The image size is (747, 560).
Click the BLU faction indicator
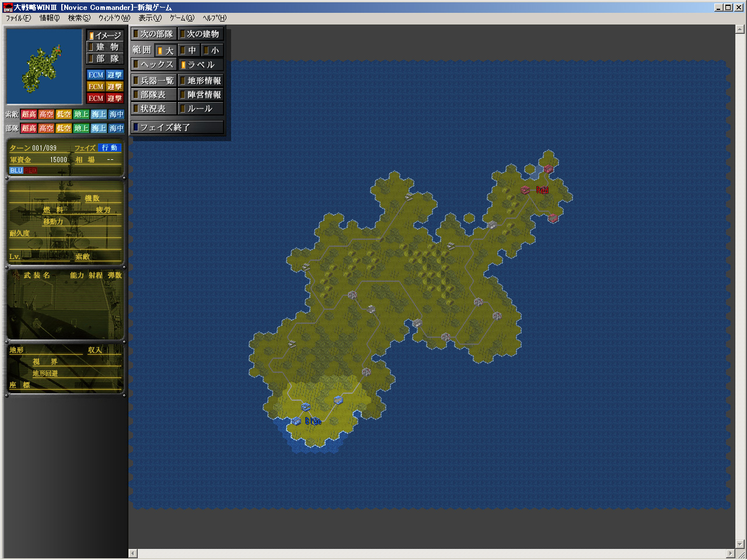pyautogui.click(x=16, y=170)
